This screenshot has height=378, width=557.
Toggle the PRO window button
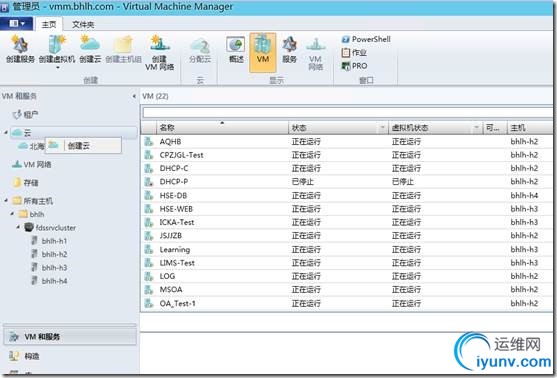(354, 66)
